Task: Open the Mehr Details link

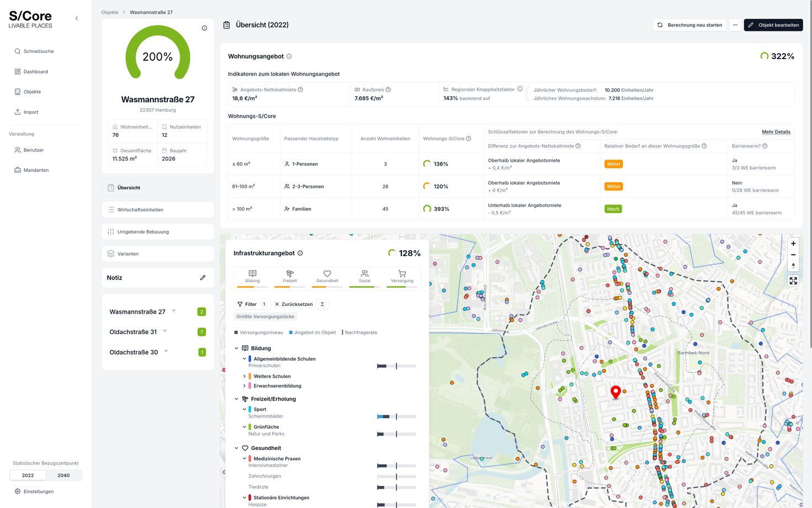Action: tap(776, 132)
